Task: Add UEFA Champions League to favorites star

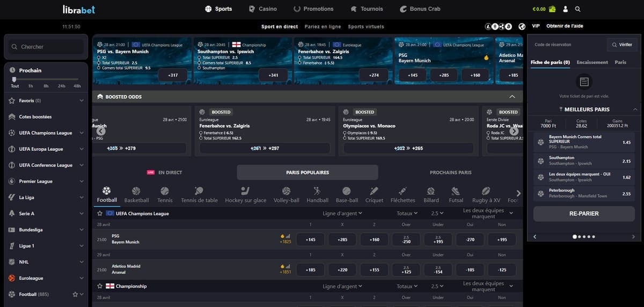Action: pos(100,213)
